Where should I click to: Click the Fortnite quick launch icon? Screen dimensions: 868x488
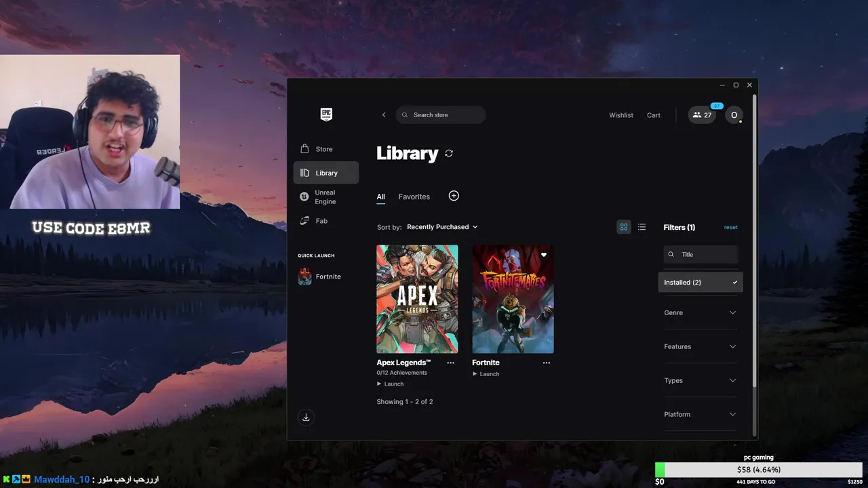[x=305, y=277]
